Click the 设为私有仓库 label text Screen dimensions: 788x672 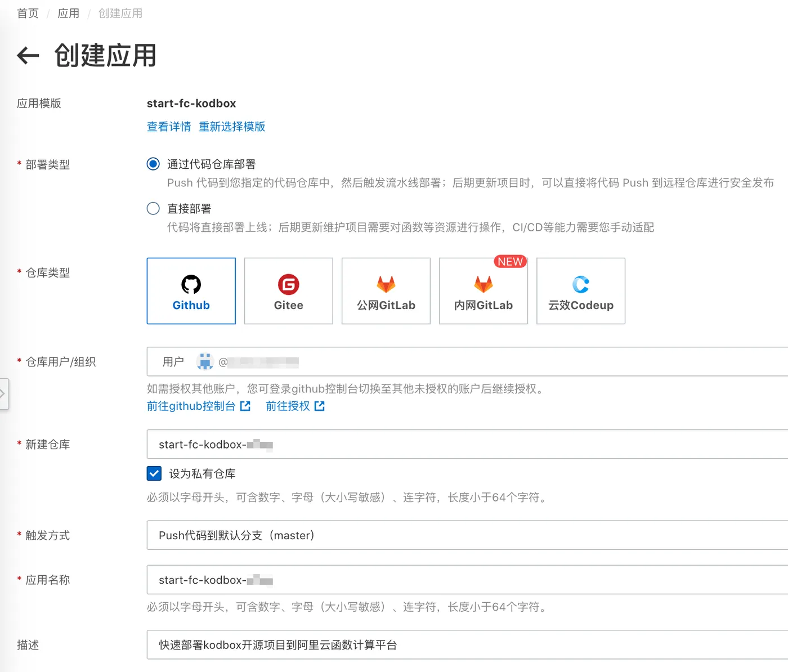[203, 473]
